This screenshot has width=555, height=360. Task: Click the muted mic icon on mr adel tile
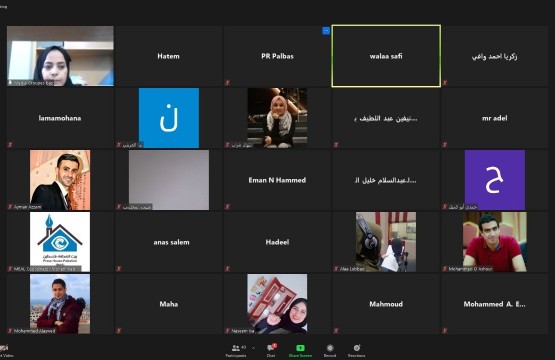click(x=445, y=145)
